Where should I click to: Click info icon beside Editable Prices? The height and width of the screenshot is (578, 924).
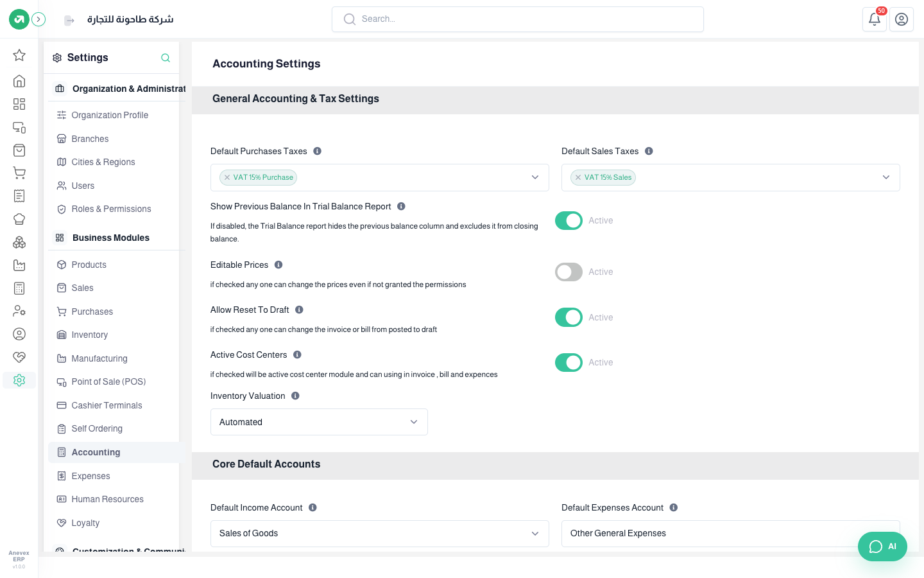point(278,265)
